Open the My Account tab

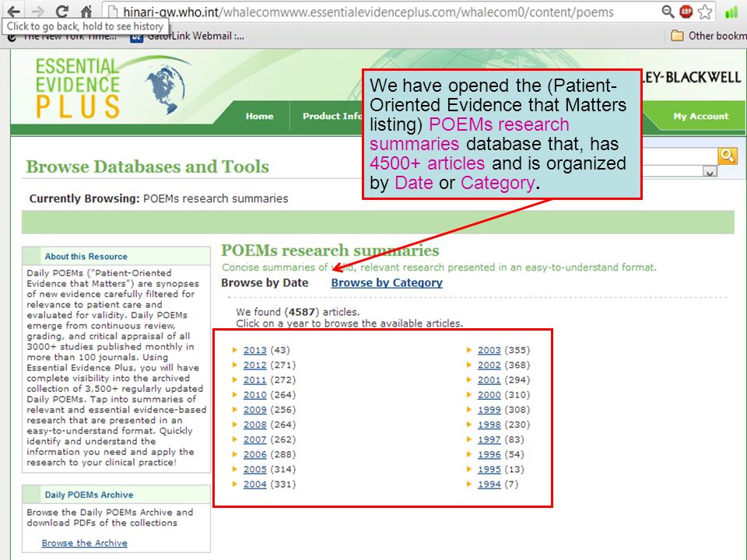tap(701, 116)
